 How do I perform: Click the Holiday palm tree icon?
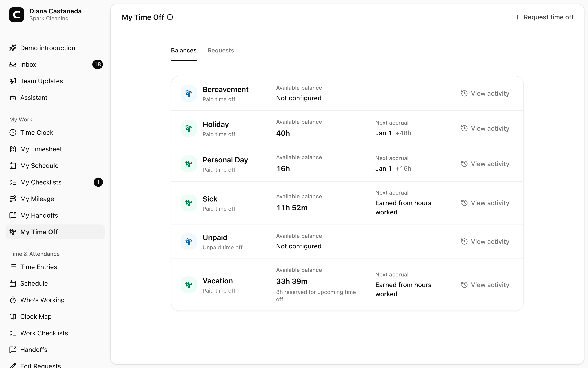(x=189, y=128)
